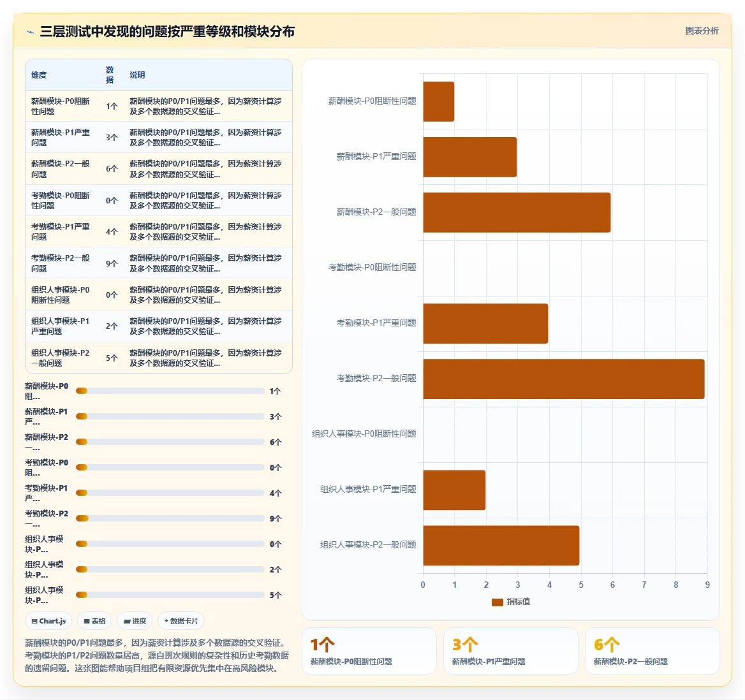This screenshot has width=745, height=700.
Task: Click the chart bar for 薪酬模块-P0阻断性问题
Action: pyautogui.click(x=439, y=101)
